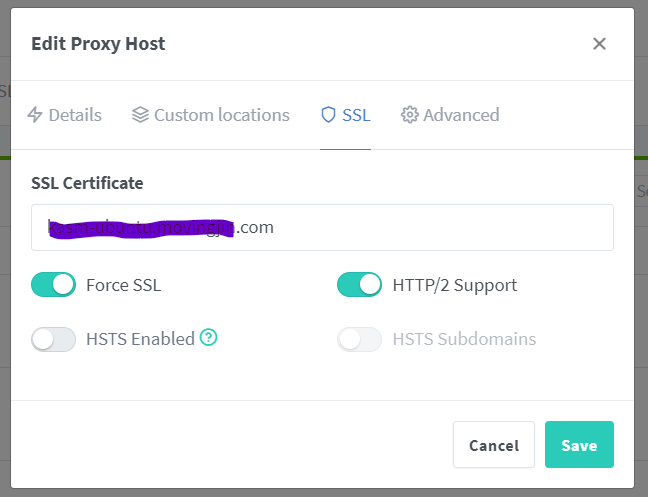
Task: Click the shield SSL icon
Action: click(x=328, y=115)
